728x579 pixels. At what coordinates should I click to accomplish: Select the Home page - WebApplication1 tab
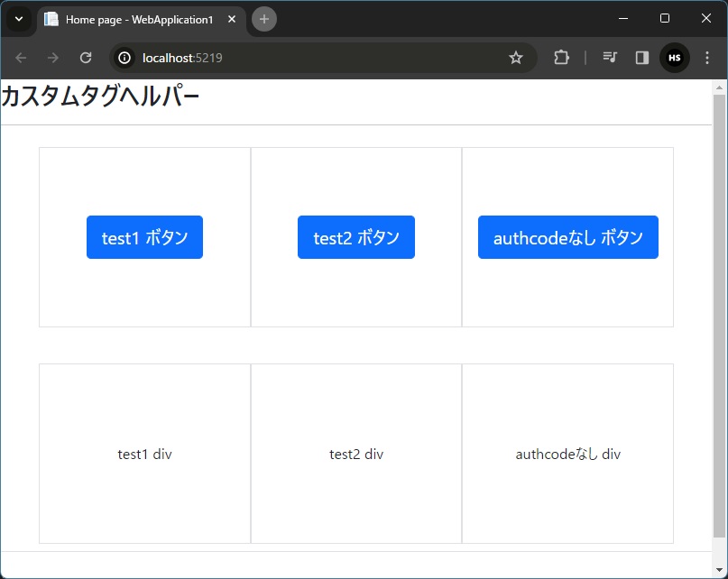pos(135,19)
